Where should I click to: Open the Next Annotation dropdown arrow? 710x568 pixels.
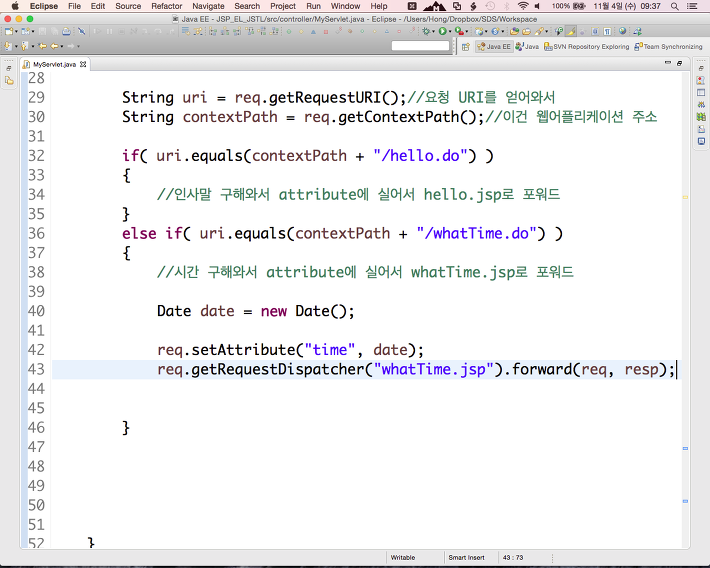tap(16, 46)
